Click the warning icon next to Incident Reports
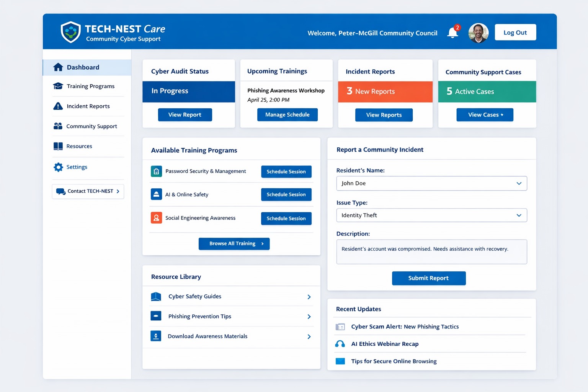Image resolution: width=588 pixels, height=392 pixels. click(58, 106)
